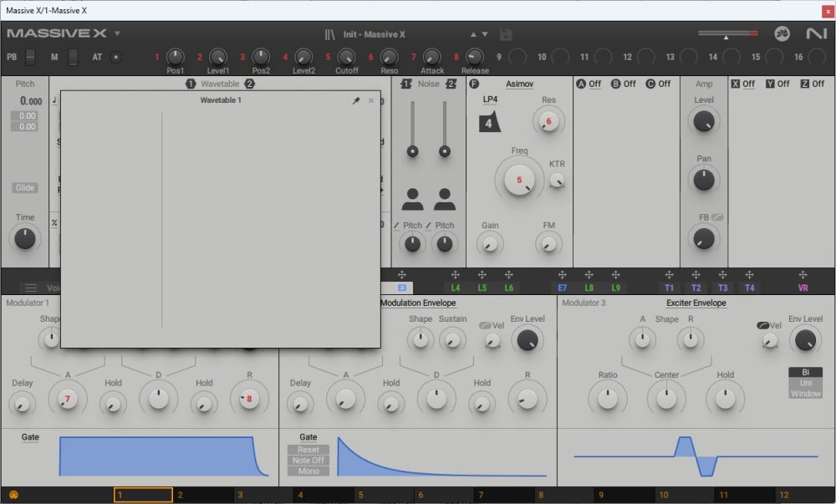836x504 pixels.
Task: Click the LP4 filter slope shape icon
Action: pos(489,123)
